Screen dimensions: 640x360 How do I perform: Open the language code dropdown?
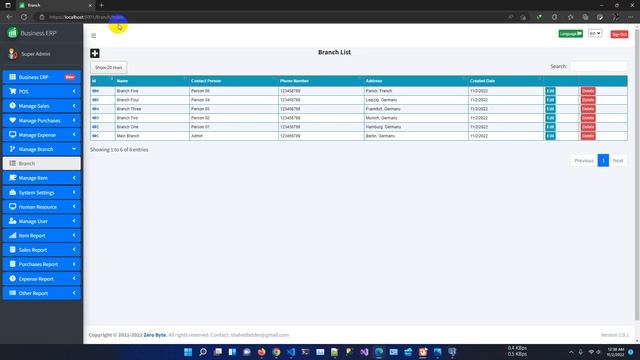tap(595, 33)
